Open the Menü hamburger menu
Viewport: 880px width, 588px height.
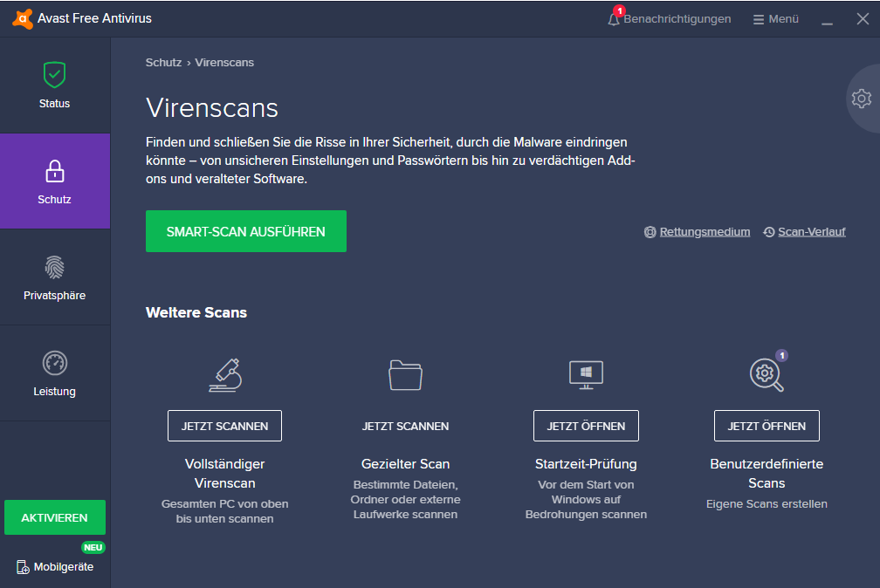tap(776, 19)
